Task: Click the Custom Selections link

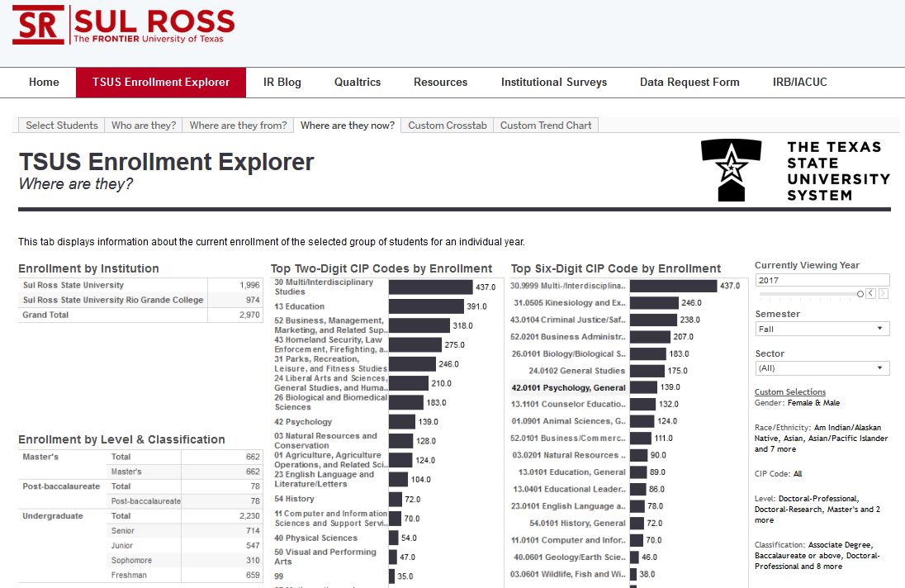Action: tap(790, 391)
